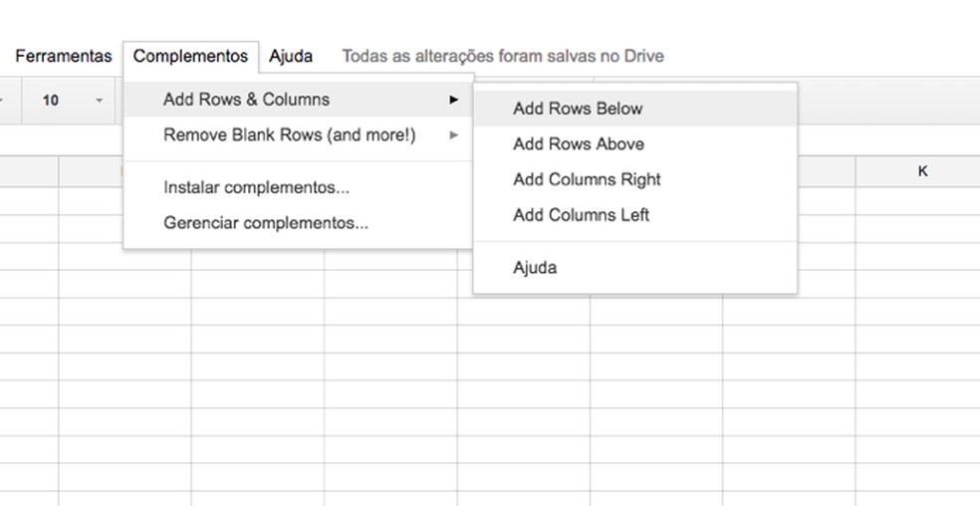The height and width of the screenshot is (506, 980).
Task: Select the column K header
Action: (921, 172)
